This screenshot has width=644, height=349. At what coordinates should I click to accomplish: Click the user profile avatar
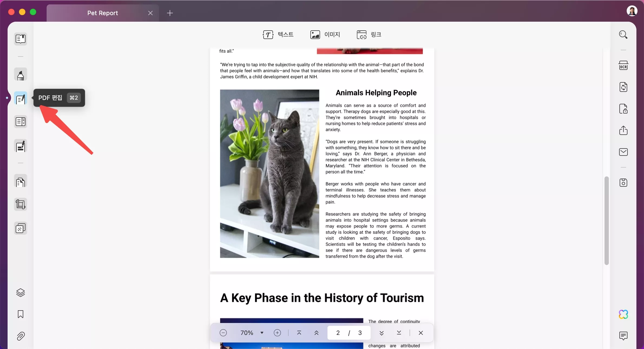click(632, 11)
